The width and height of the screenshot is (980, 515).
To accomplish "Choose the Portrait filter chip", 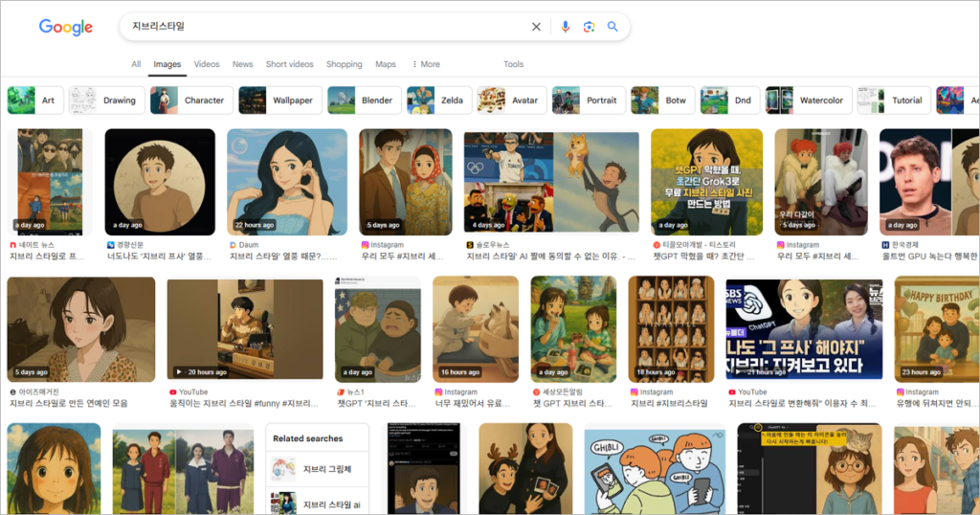I will point(589,100).
